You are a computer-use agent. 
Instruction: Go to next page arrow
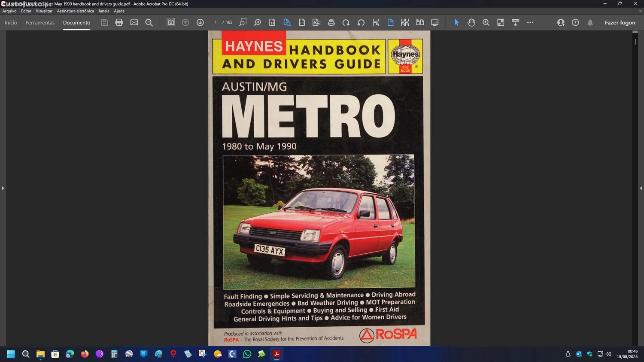pos(200,22)
